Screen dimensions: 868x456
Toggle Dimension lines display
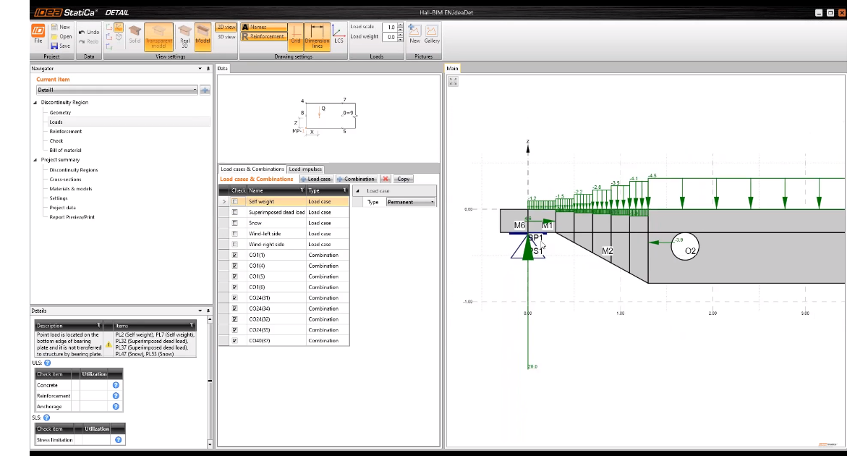(317, 36)
